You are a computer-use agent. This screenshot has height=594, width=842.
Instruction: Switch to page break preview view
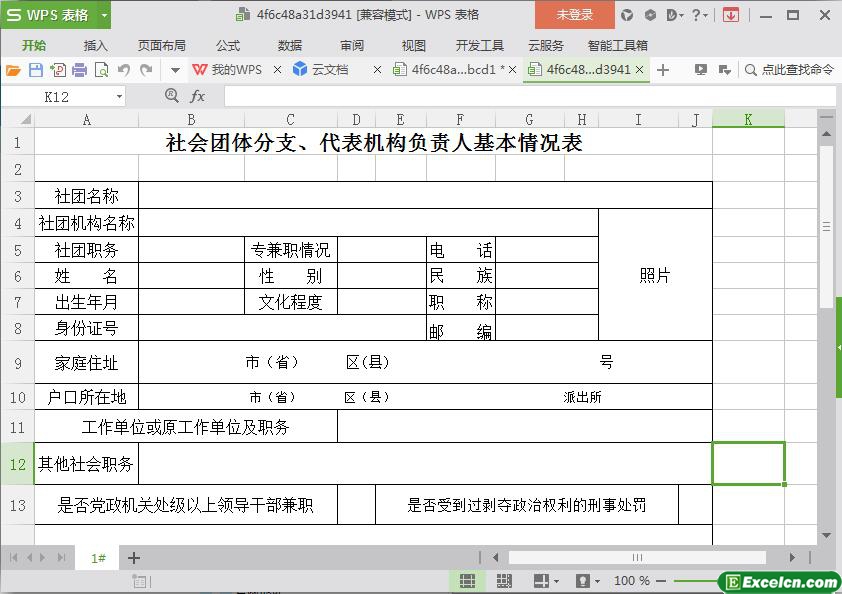504,581
